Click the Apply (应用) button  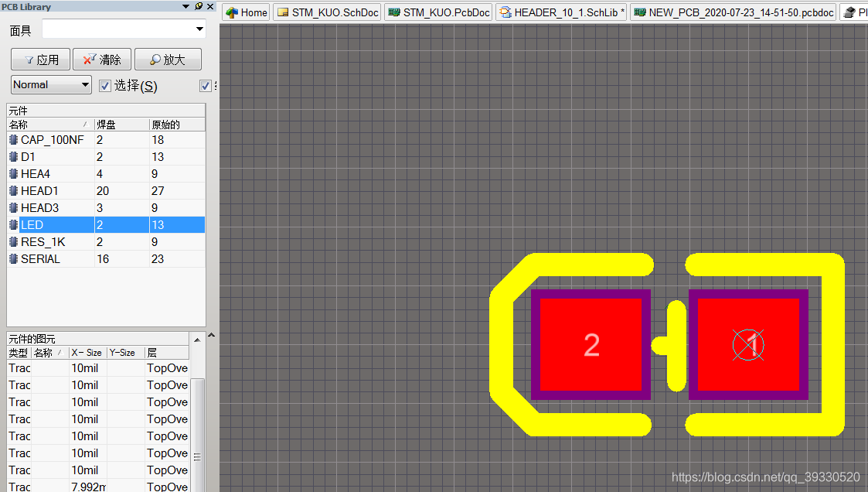pyautogui.click(x=40, y=60)
